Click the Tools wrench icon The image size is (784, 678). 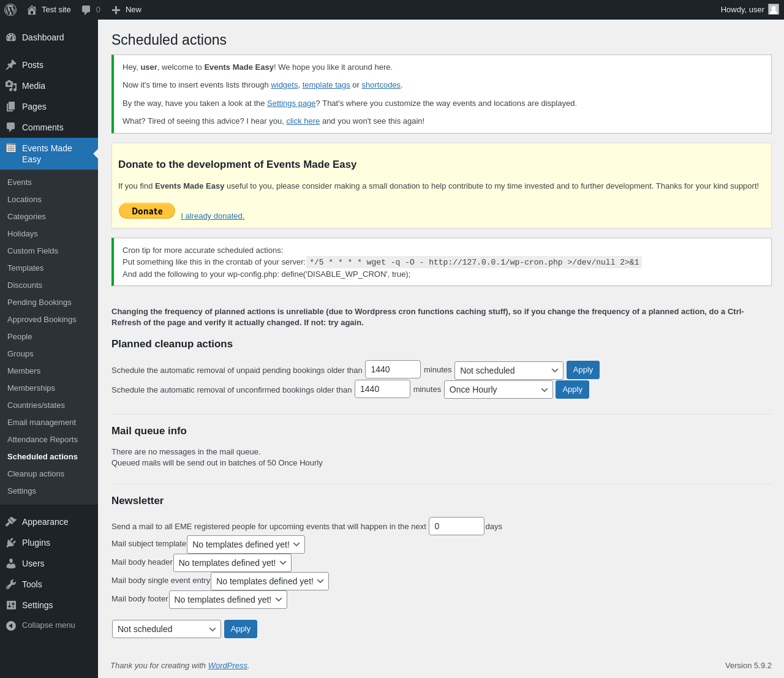coord(11,584)
